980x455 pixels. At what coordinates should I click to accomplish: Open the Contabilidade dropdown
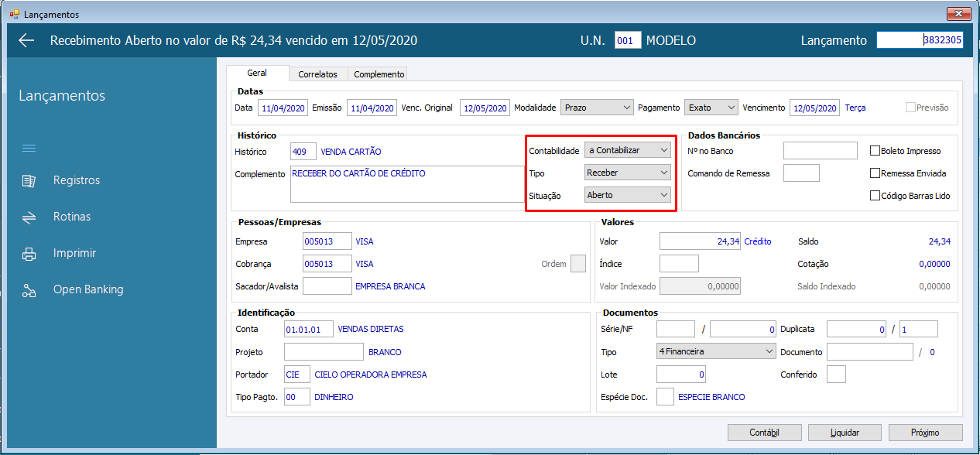[x=628, y=150]
